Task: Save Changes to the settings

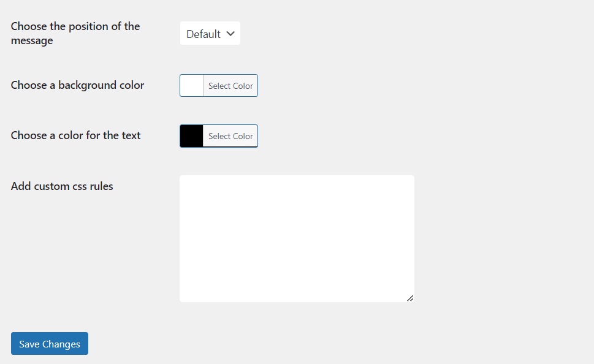Action: pyautogui.click(x=50, y=344)
